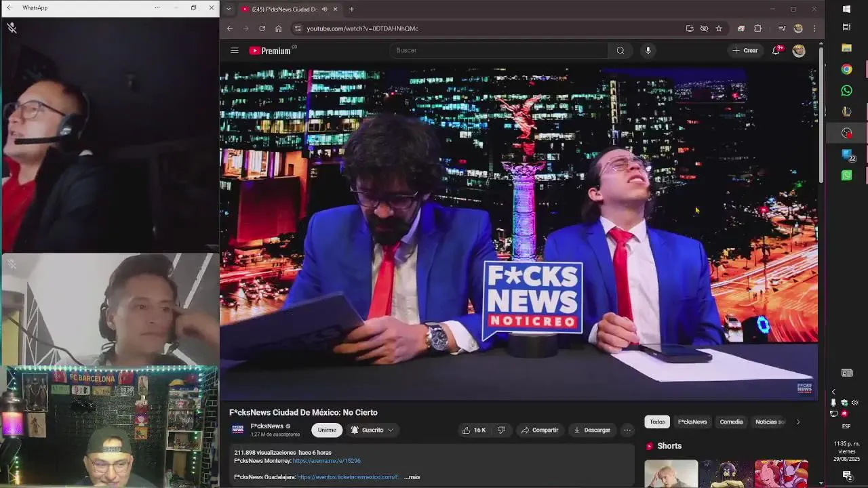Show hidden system tray icons chevron
868x488 pixels.
click(833, 392)
